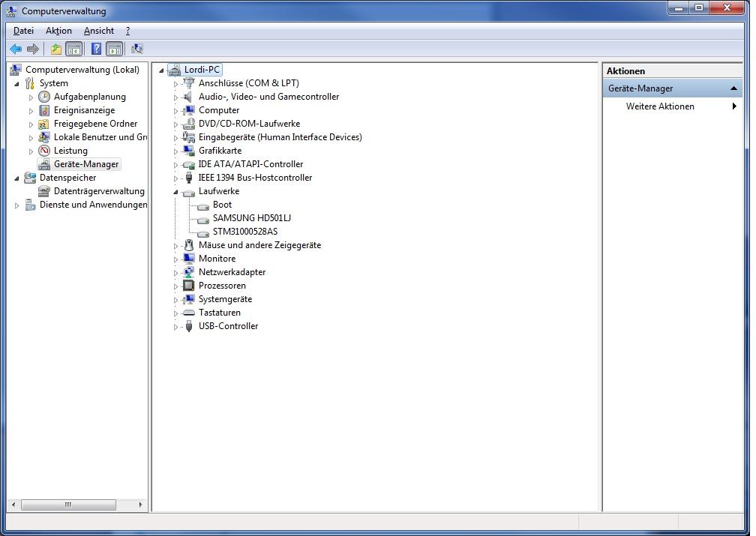Click the Scan for hardware changes icon

coord(137,49)
